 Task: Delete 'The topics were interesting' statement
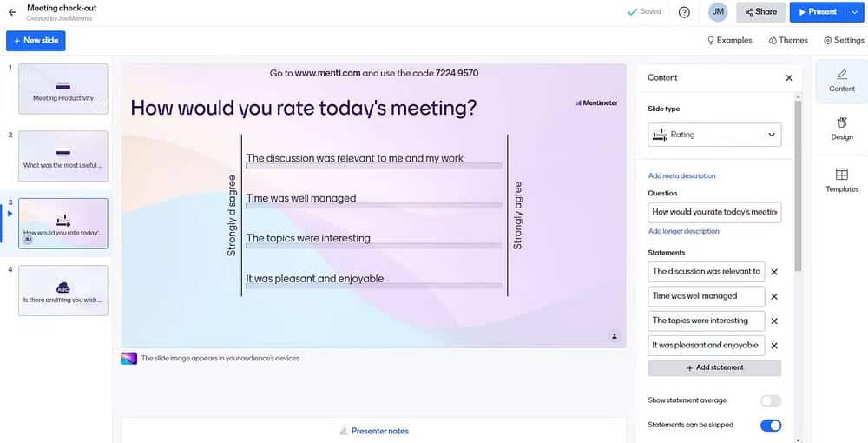[x=774, y=321]
